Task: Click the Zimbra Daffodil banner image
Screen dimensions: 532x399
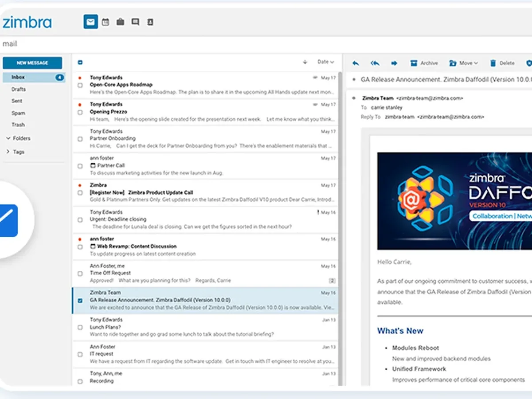Action: click(454, 201)
